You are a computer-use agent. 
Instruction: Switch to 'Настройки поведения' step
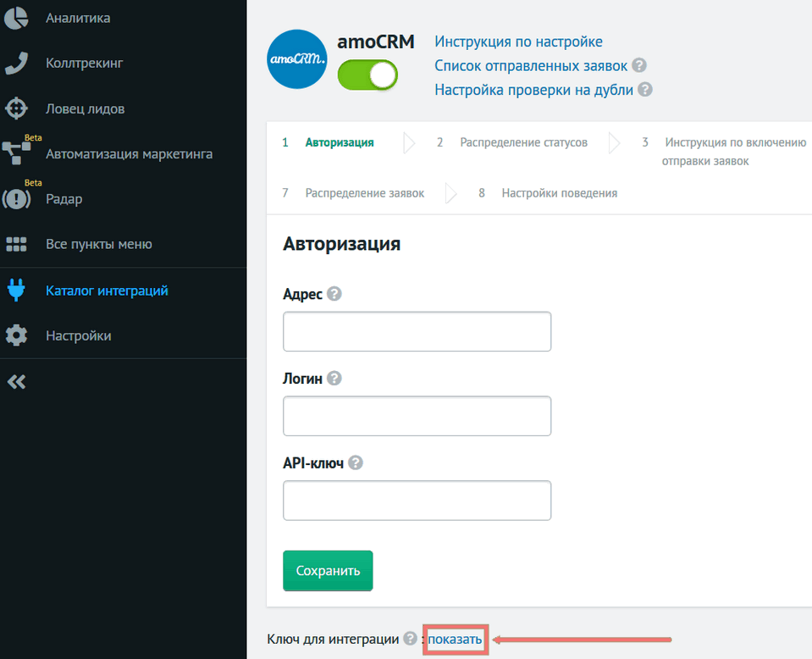(559, 193)
